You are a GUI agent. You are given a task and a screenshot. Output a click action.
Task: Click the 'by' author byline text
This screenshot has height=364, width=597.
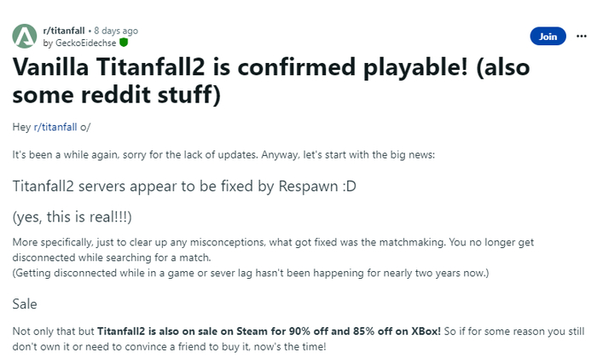(47, 42)
